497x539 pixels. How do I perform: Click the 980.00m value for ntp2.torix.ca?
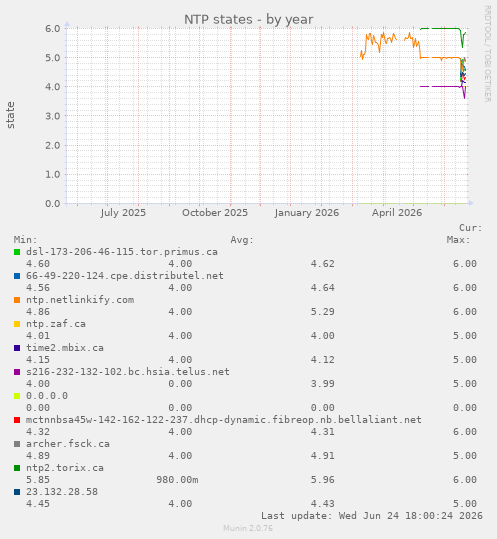[177, 480]
